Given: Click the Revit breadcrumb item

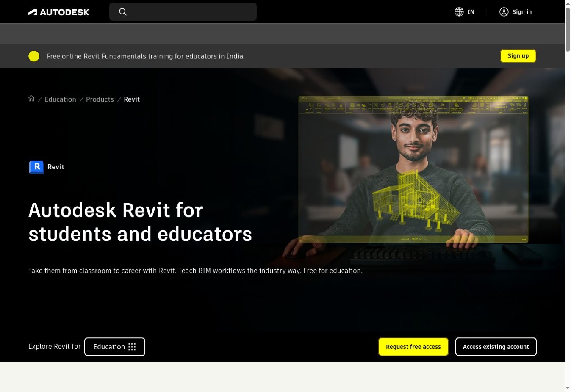Looking at the screenshot, I should click(x=132, y=99).
